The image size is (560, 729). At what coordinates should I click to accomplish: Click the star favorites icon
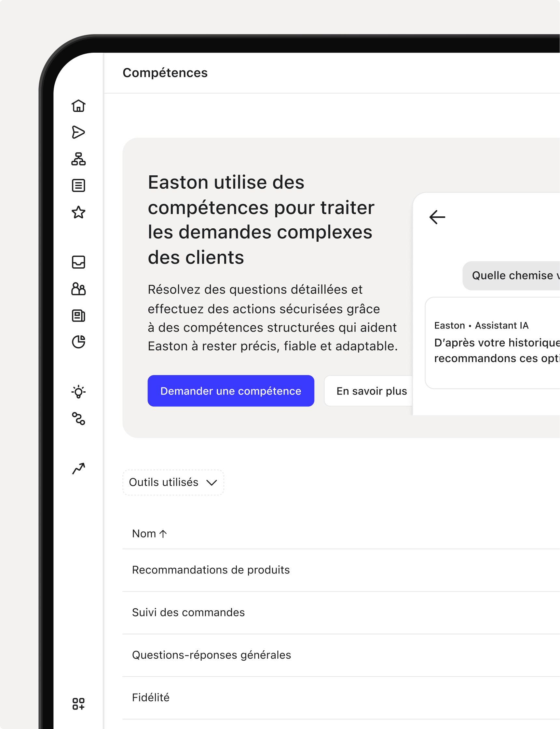coord(78,212)
